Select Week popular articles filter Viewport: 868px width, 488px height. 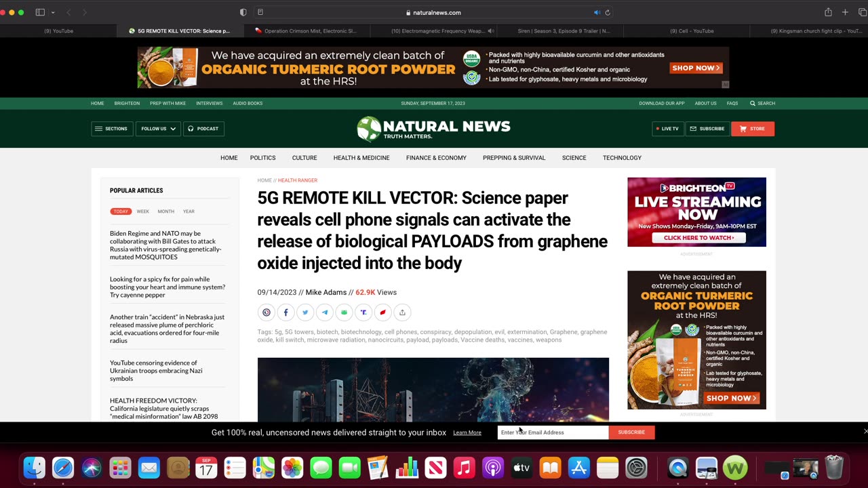point(143,211)
